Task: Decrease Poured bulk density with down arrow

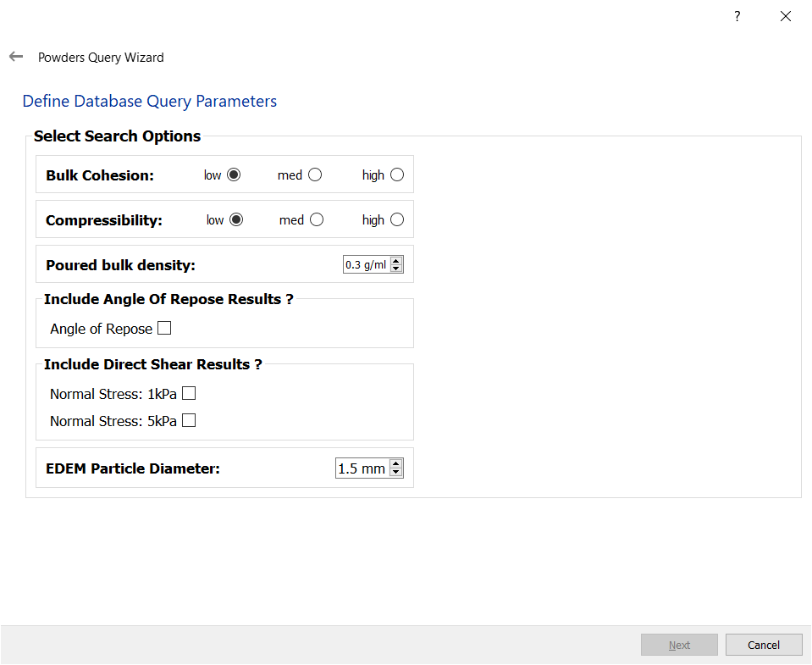Action: (x=396, y=269)
